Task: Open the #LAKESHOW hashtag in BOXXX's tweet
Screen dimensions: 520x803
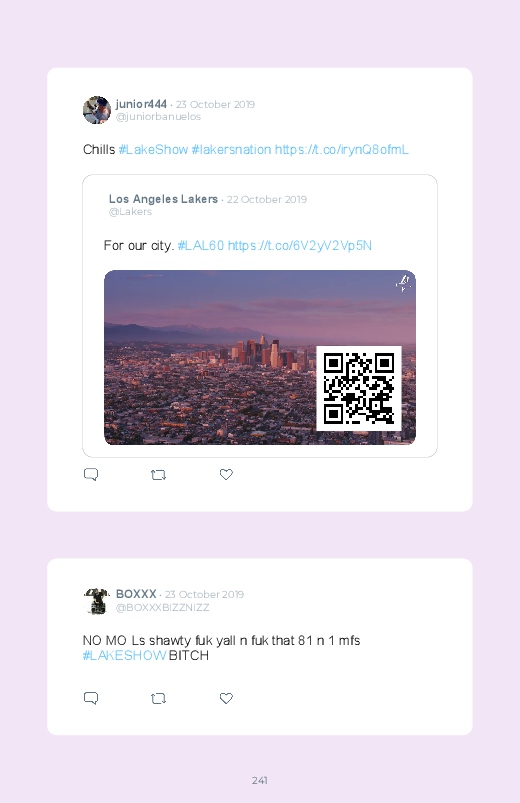Action: pyautogui.click(x=124, y=656)
